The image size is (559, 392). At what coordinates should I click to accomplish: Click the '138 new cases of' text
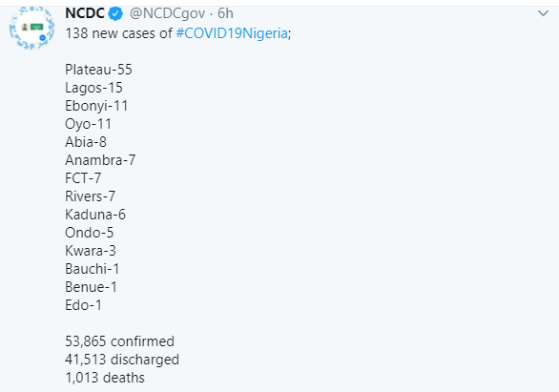[x=118, y=33]
